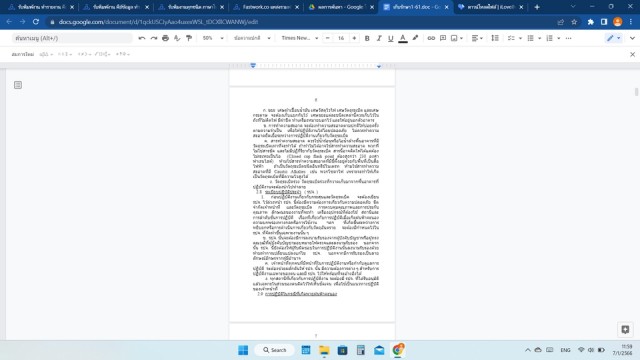The image size is (640, 360).
Task: Print the document using printer icon
Action: [x=165, y=38]
